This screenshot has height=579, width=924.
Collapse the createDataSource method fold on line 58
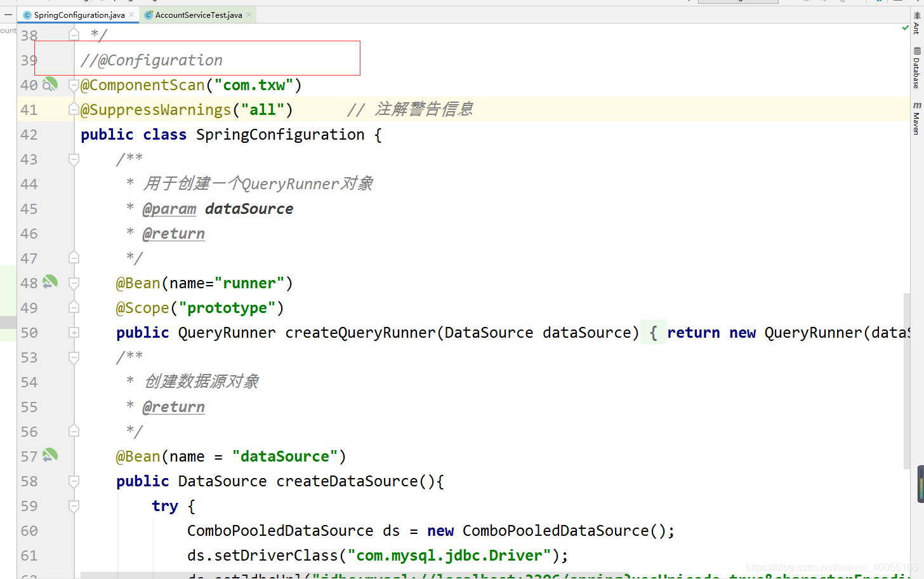74,481
